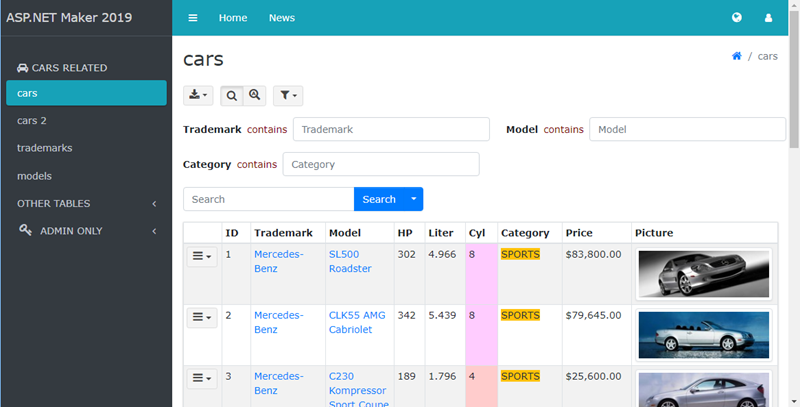This screenshot has width=800, height=407.
Task: Open row options menu for ID 3
Action: tap(202, 378)
